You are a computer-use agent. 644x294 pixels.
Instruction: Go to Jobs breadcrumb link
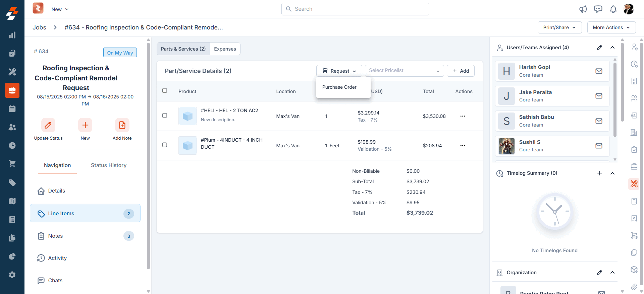(x=39, y=27)
